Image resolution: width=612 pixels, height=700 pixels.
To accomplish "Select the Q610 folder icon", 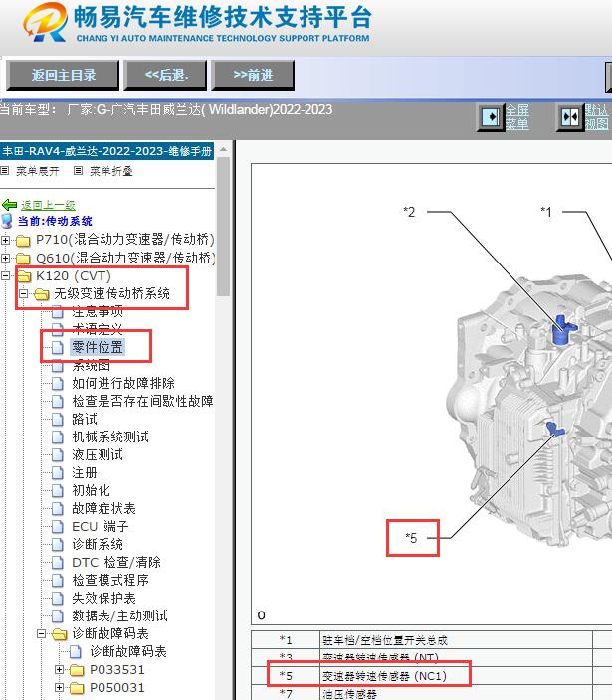I will point(23,259).
